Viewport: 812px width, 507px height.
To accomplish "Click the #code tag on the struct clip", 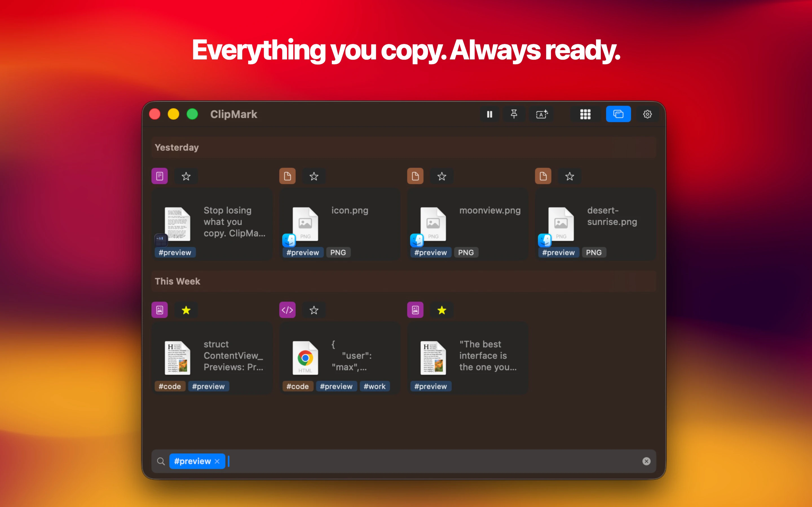I will click(170, 386).
